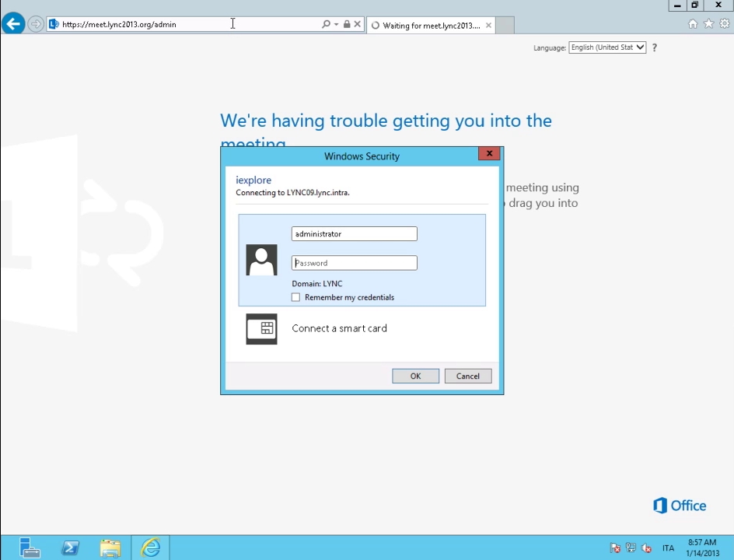Close the 'Waiting for meet.lync2013' tab
The image size is (734, 560).
(x=488, y=26)
